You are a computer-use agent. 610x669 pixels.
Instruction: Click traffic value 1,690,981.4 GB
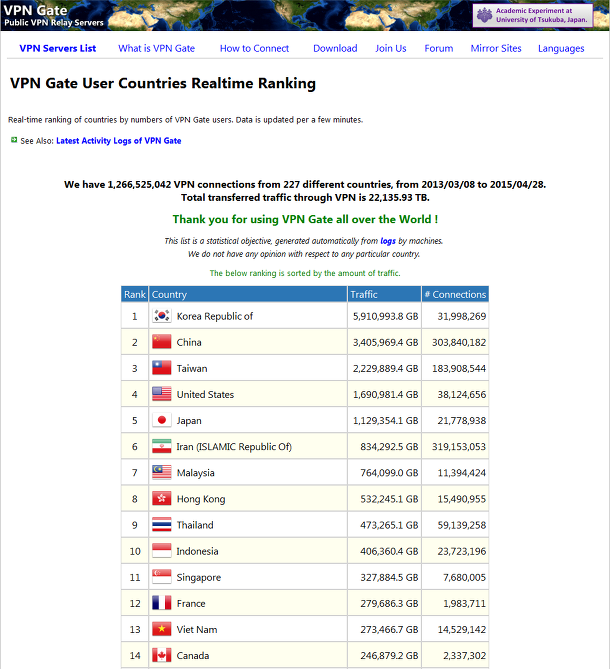pyautogui.click(x=386, y=394)
